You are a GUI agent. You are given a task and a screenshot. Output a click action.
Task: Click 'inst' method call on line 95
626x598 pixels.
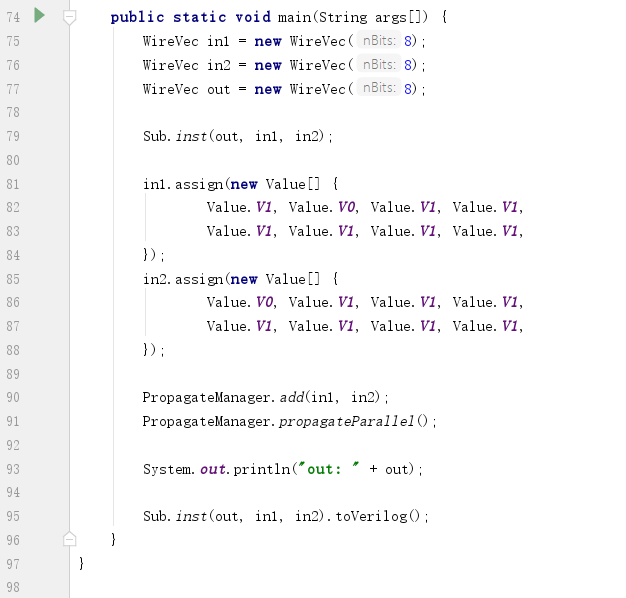[x=191, y=516]
